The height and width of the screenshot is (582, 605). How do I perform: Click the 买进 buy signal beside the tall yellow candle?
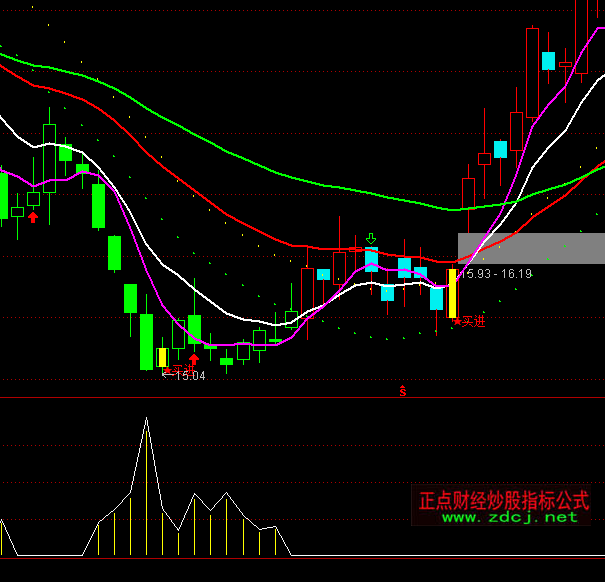coord(470,322)
